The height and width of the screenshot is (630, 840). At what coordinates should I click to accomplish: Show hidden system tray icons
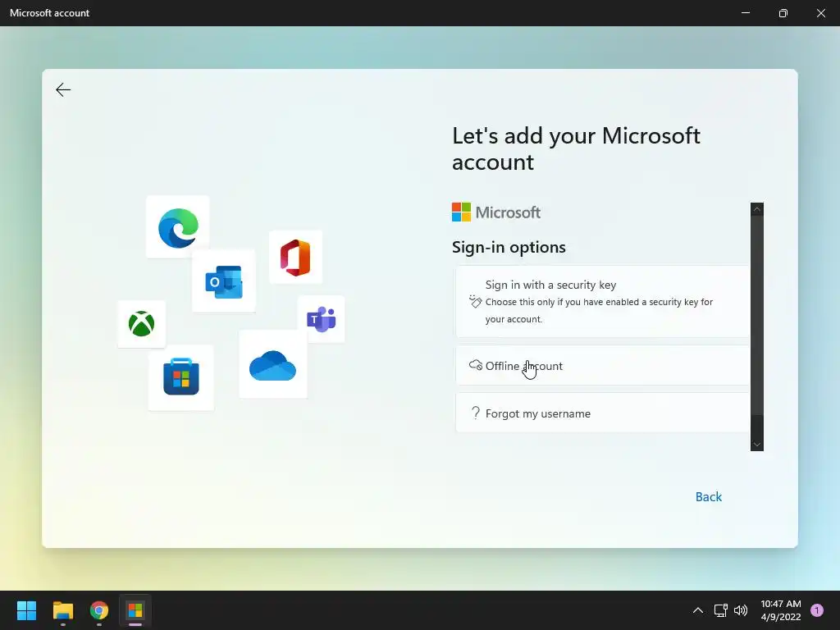[697, 610]
